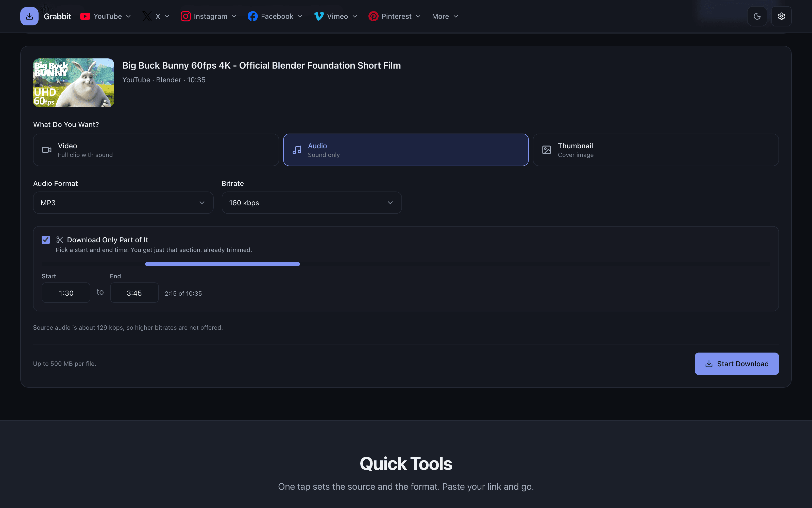This screenshot has height=508, width=812.
Task: Click the music note icon in Audio option
Action: [297, 150]
